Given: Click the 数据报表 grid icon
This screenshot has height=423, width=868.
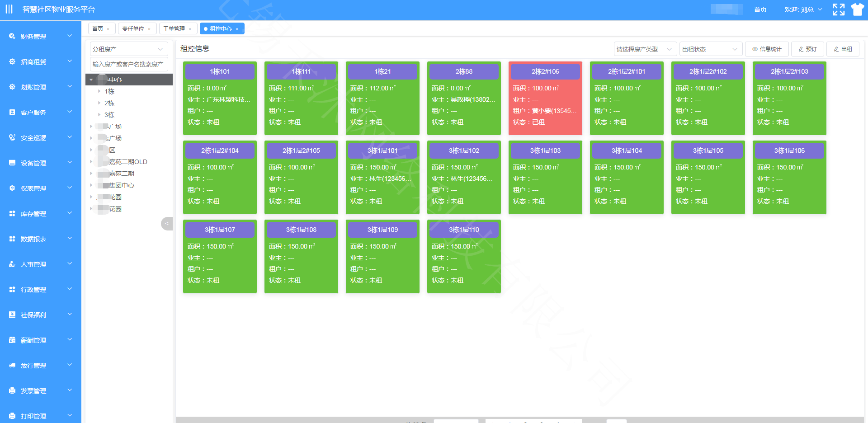Looking at the screenshot, I should click(12, 239).
